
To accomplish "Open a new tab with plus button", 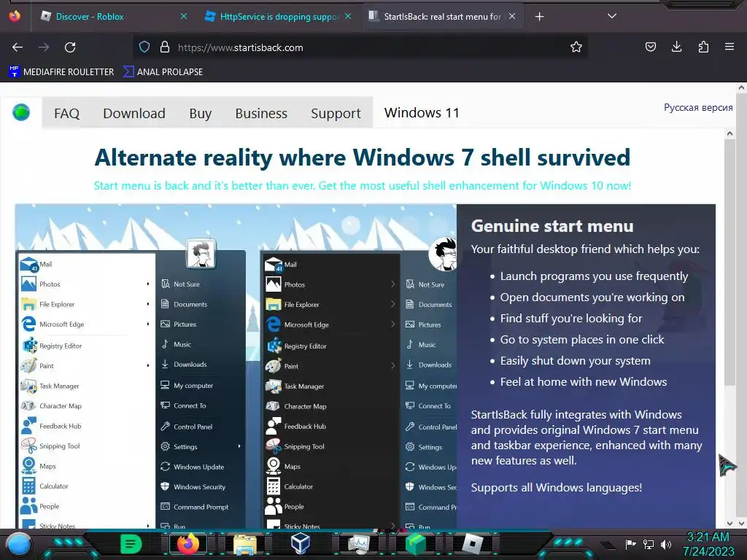I will pos(539,17).
